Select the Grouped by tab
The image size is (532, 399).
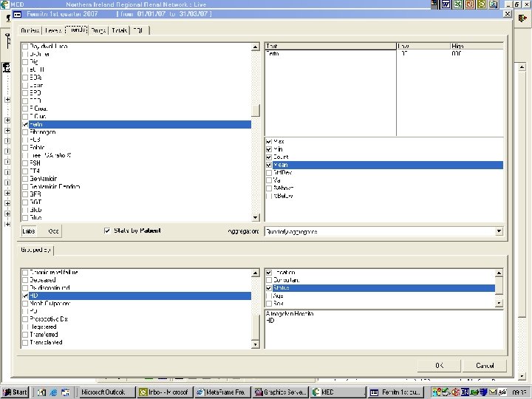[x=35, y=250]
